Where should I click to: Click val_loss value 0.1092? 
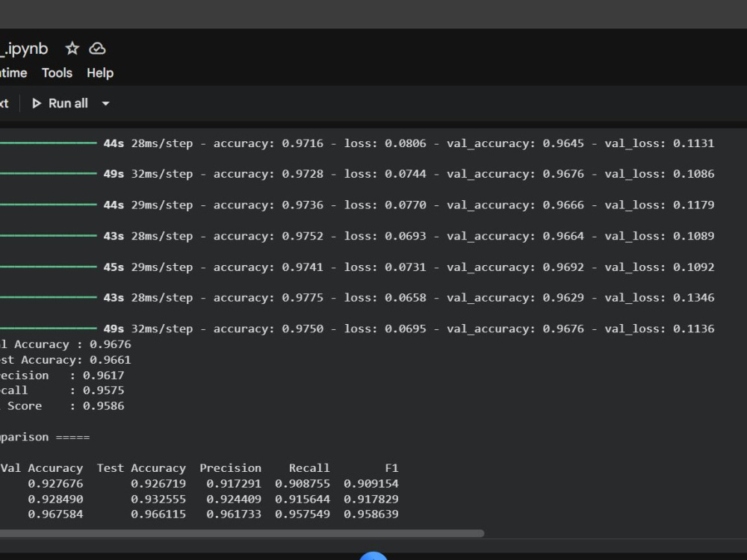pos(693,267)
